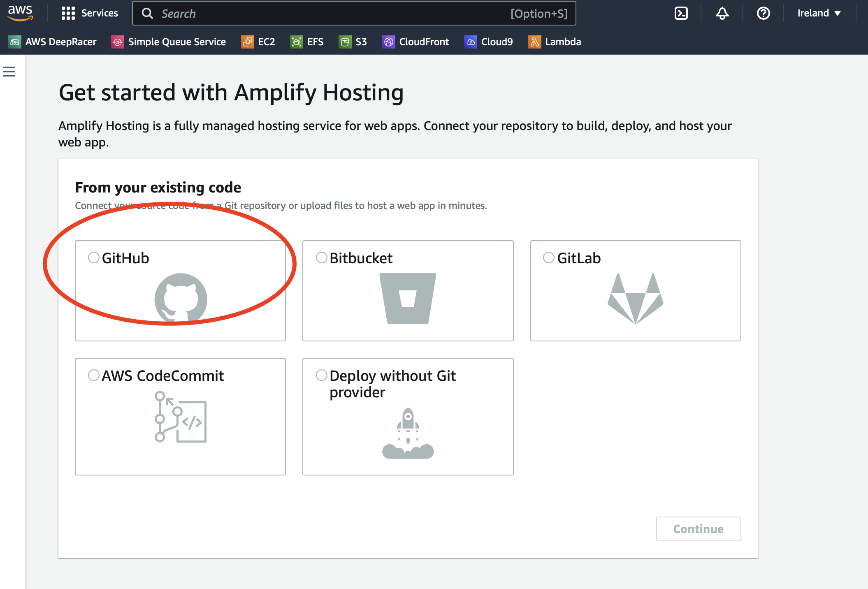Click the AWS CodeCommit branch logo
The height and width of the screenshot is (589, 868).
click(181, 417)
